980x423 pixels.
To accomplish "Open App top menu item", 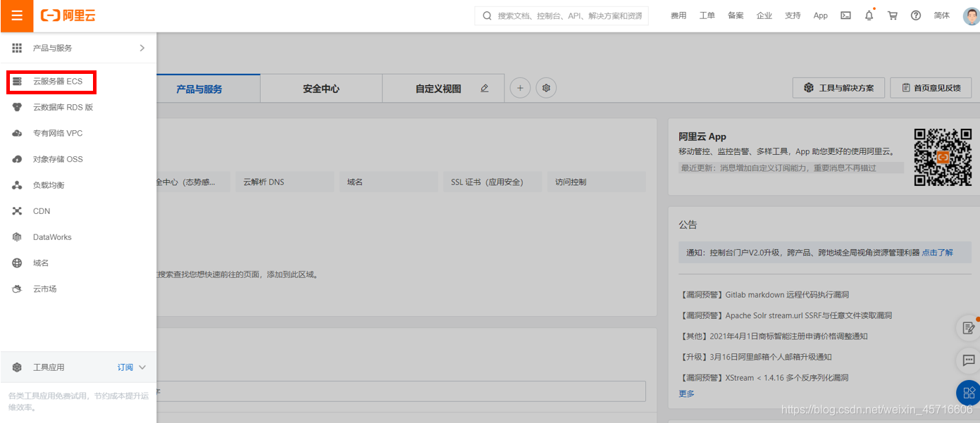I will tap(821, 15).
